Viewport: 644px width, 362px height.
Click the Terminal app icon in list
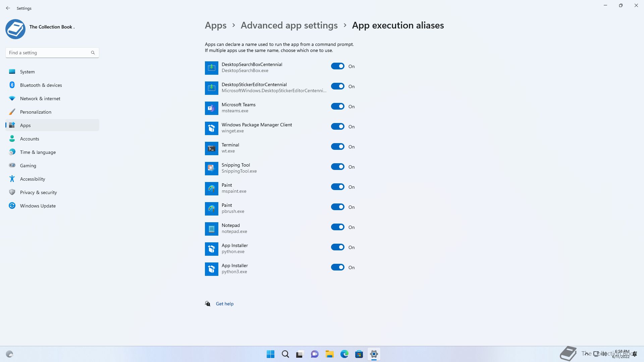211,148
